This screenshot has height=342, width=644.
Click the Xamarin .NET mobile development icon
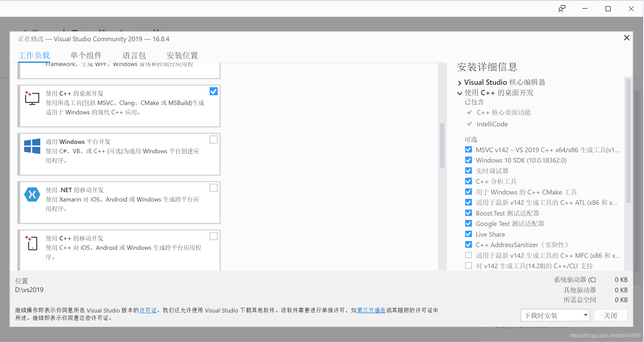pyautogui.click(x=32, y=194)
